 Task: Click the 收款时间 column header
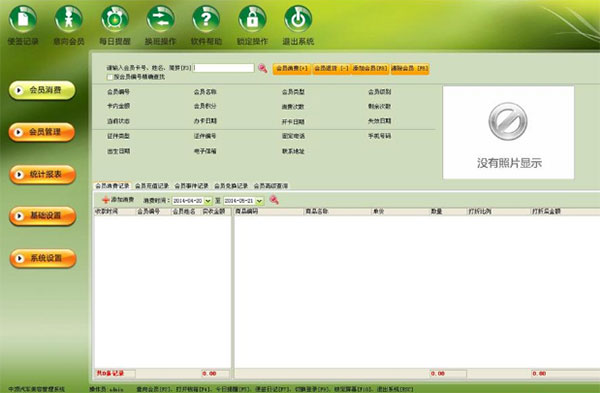pos(115,211)
